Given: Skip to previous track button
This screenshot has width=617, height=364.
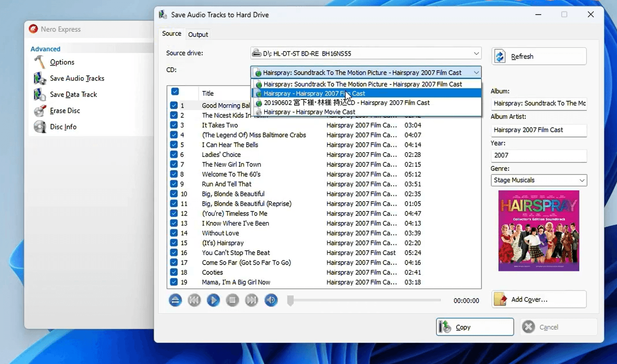Looking at the screenshot, I should (x=194, y=300).
